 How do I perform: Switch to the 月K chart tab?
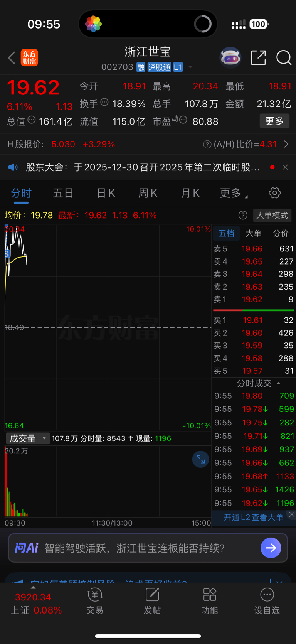point(190,193)
